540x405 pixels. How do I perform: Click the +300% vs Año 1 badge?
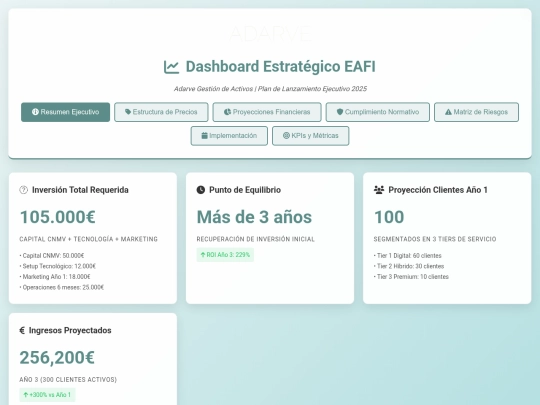coord(47,395)
